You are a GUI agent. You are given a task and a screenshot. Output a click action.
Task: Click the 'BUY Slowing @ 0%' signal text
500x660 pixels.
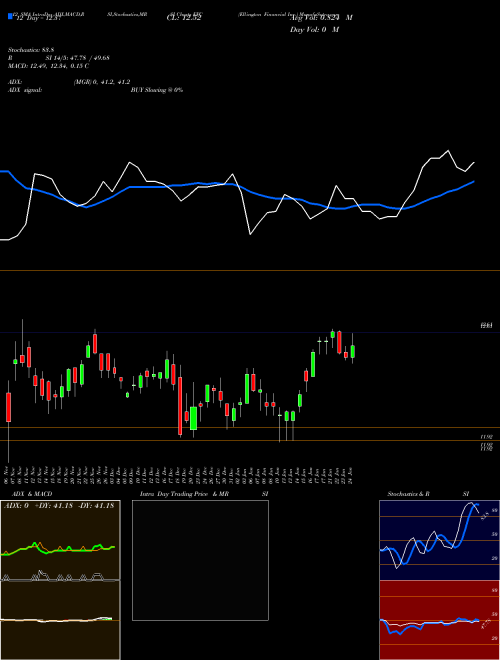tap(157, 90)
